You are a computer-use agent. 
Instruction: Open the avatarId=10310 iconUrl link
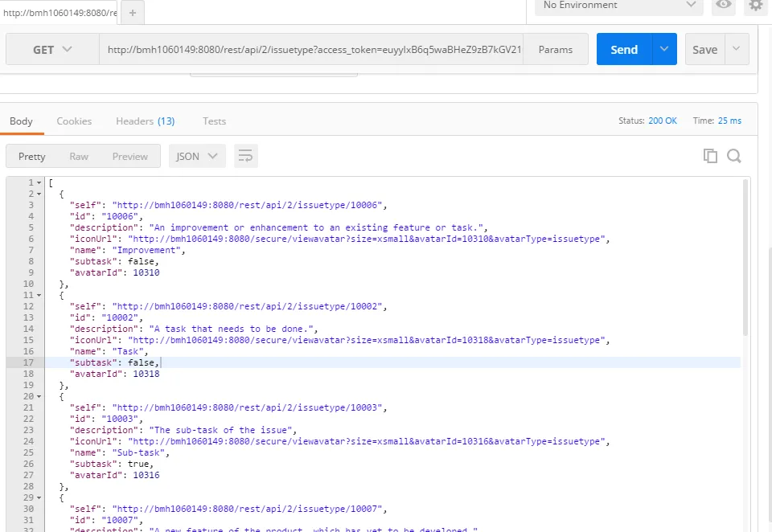[x=367, y=239]
